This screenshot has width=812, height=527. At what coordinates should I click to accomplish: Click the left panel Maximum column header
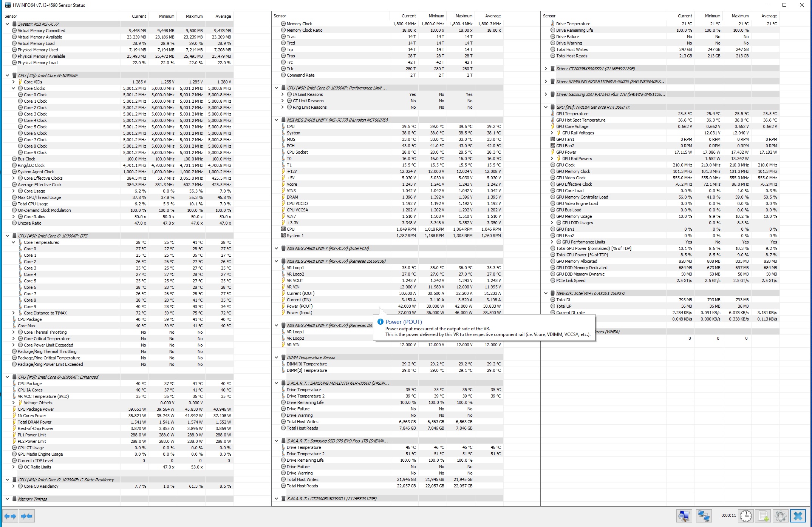click(x=191, y=16)
